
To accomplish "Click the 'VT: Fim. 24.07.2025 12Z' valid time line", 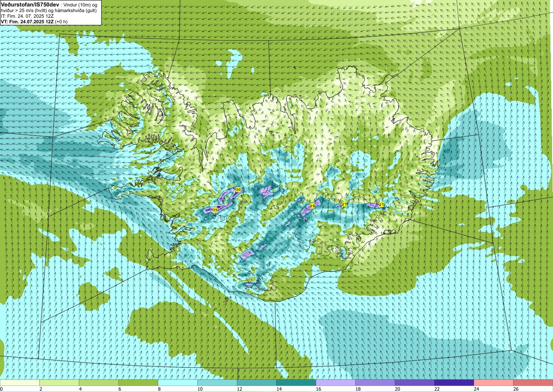I will click(27, 21).
